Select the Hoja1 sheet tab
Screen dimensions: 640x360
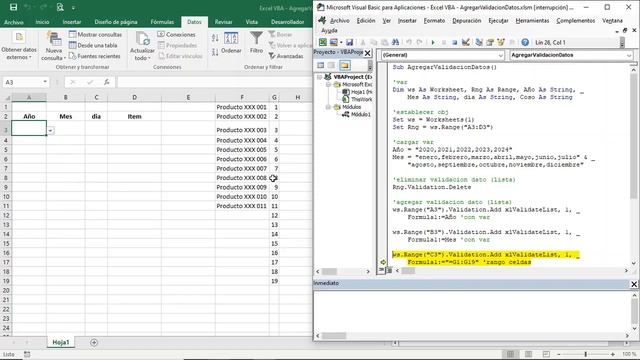pos(61,342)
